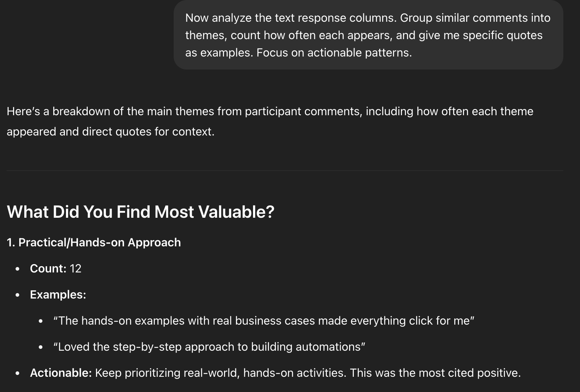The image size is (580, 392).
Task: Click 'This was the most cited positive.'
Action: click(x=435, y=373)
